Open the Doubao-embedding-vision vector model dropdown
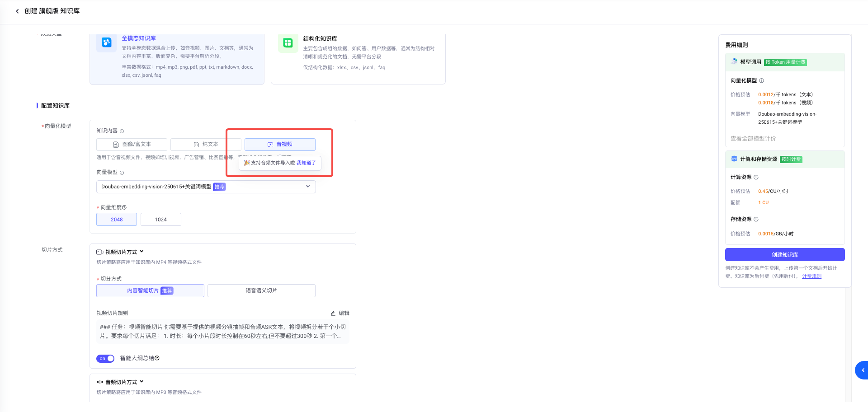 click(x=206, y=187)
